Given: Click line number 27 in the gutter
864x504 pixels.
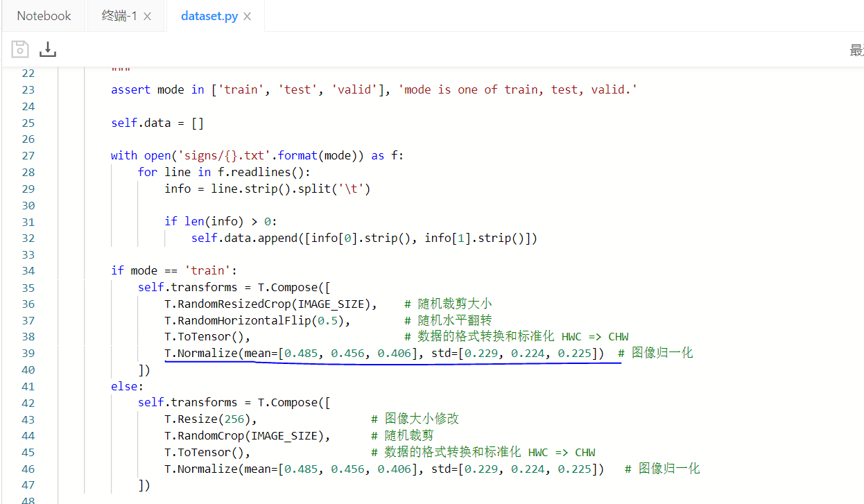Looking at the screenshot, I should 28,155.
